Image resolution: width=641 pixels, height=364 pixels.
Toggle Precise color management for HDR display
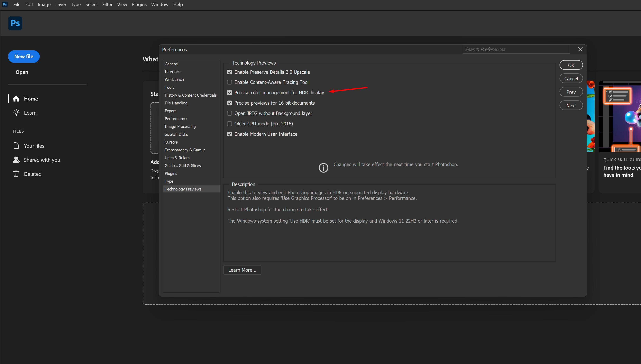[229, 93]
